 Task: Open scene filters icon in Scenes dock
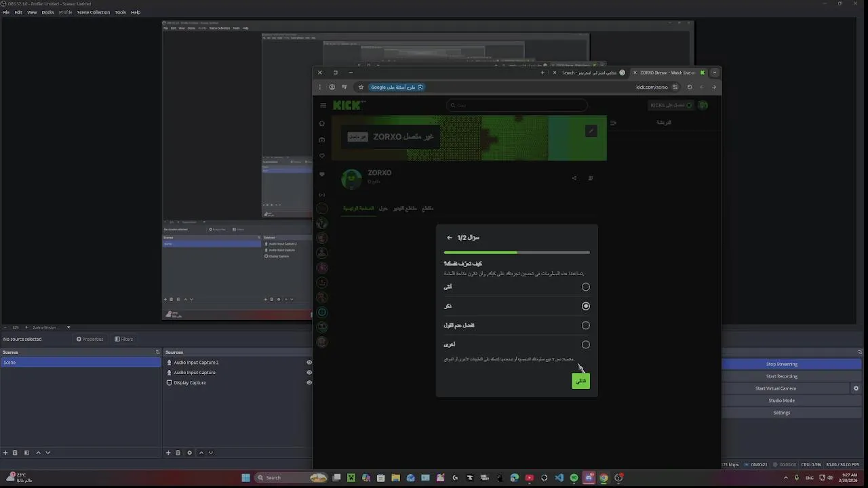(x=26, y=453)
